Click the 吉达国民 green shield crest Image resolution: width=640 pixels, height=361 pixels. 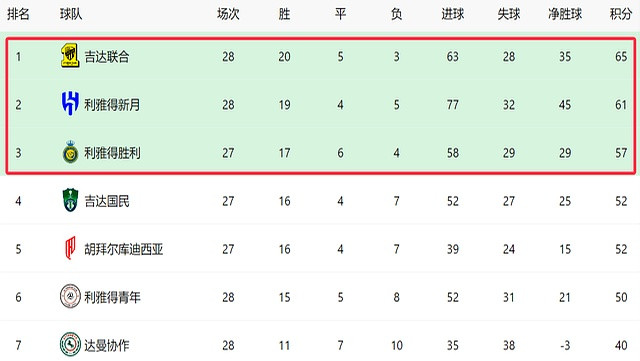click(70, 200)
